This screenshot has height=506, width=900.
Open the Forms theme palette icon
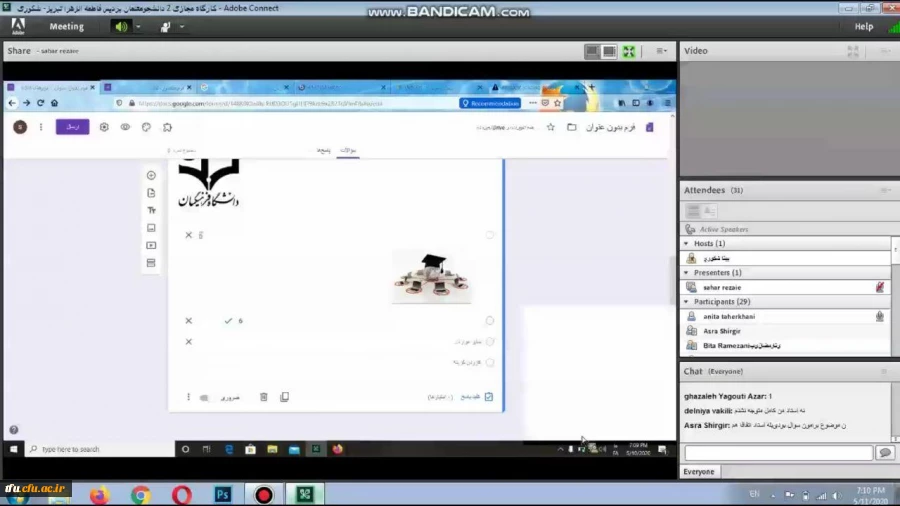(146, 127)
